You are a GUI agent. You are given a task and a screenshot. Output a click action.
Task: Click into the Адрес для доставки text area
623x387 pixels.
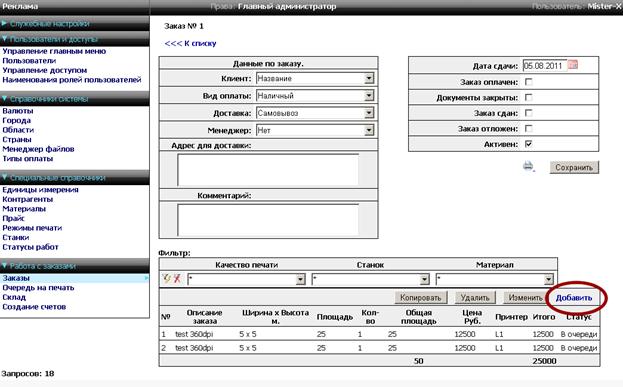pos(268,170)
